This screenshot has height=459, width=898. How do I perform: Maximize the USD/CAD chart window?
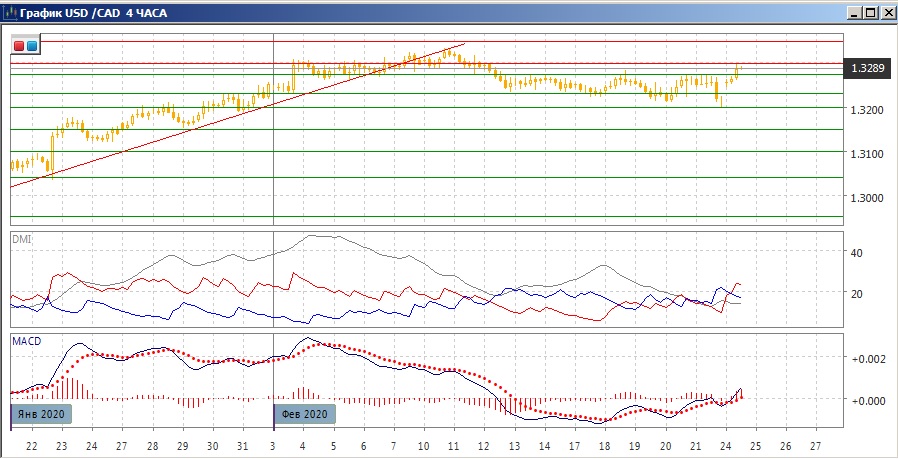870,13
